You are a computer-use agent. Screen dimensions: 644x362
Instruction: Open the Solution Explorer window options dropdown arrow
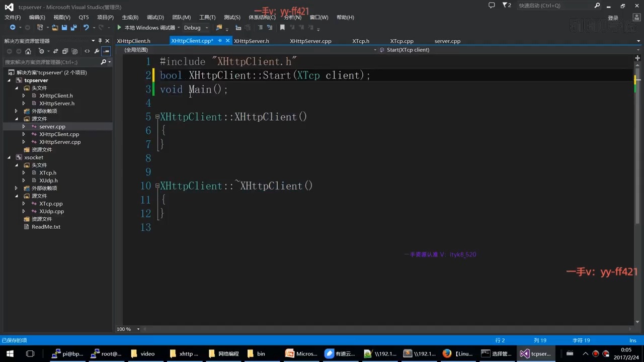93,41
